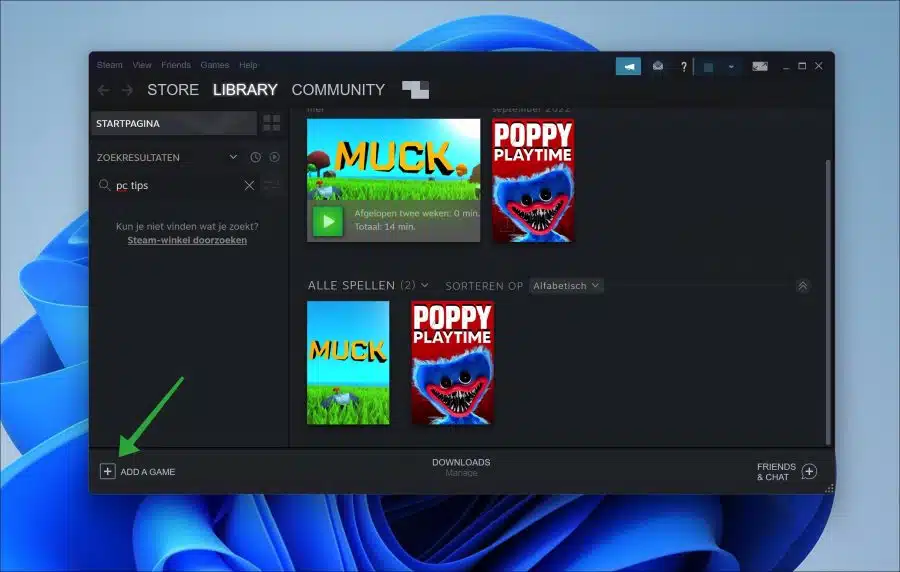The width and height of the screenshot is (900, 572).
Task: Click the Friends & Chat plus icon
Action: pyautogui.click(x=809, y=472)
